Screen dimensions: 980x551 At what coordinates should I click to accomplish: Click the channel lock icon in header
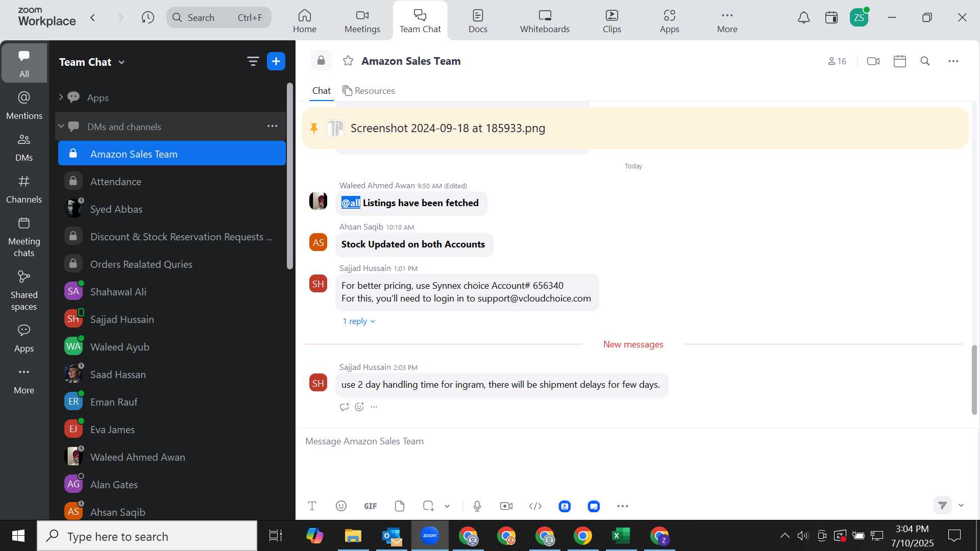point(321,61)
